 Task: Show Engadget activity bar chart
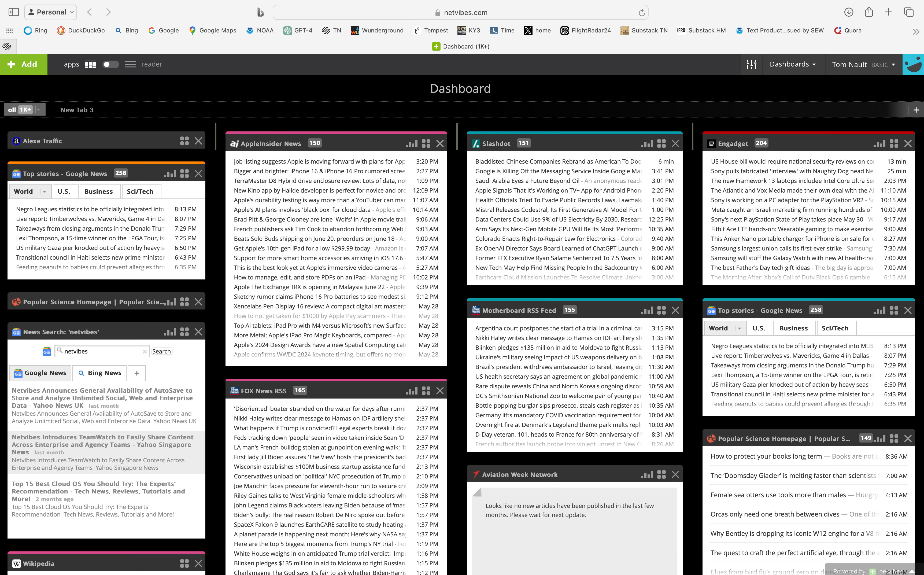pyautogui.click(x=879, y=143)
